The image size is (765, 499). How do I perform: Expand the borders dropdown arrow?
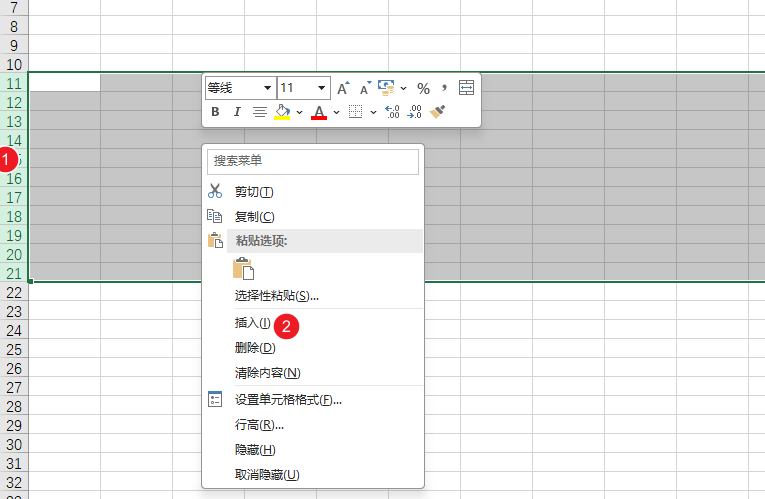coord(373,112)
